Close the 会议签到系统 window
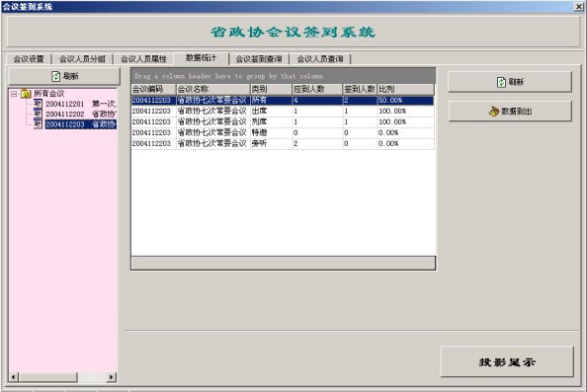 pyautogui.click(x=579, y=6)
